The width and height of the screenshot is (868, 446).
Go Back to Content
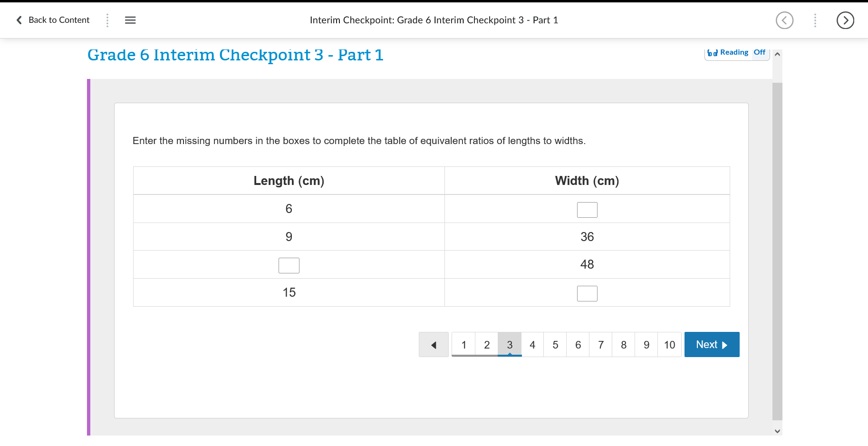tap(58, 20)
